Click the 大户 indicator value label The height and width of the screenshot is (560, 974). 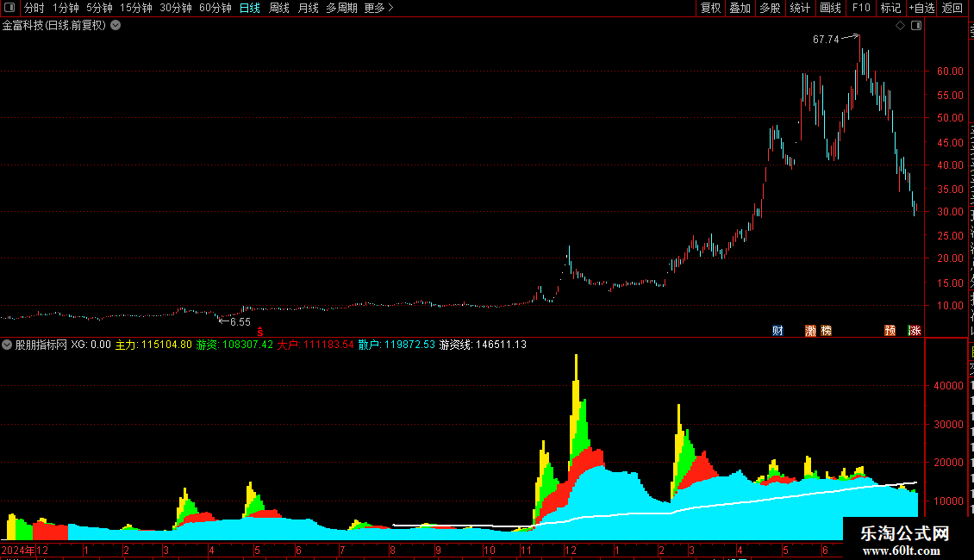click(x=315, y=345)
